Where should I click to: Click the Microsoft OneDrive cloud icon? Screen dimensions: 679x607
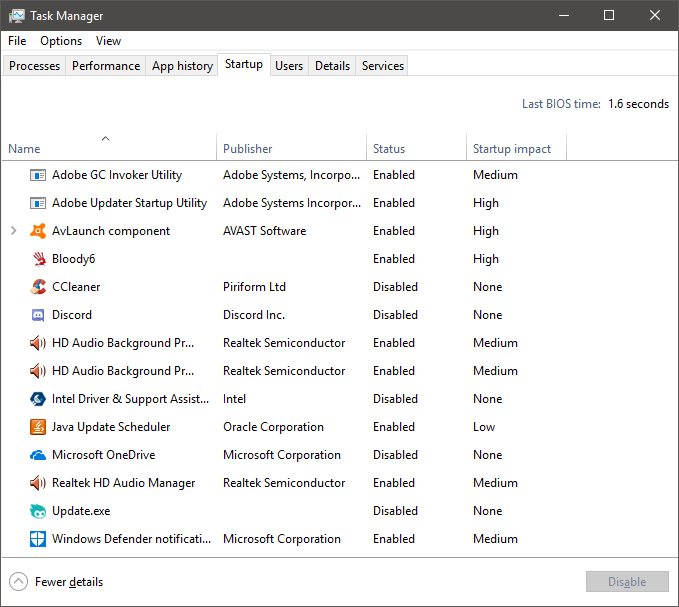38,455
